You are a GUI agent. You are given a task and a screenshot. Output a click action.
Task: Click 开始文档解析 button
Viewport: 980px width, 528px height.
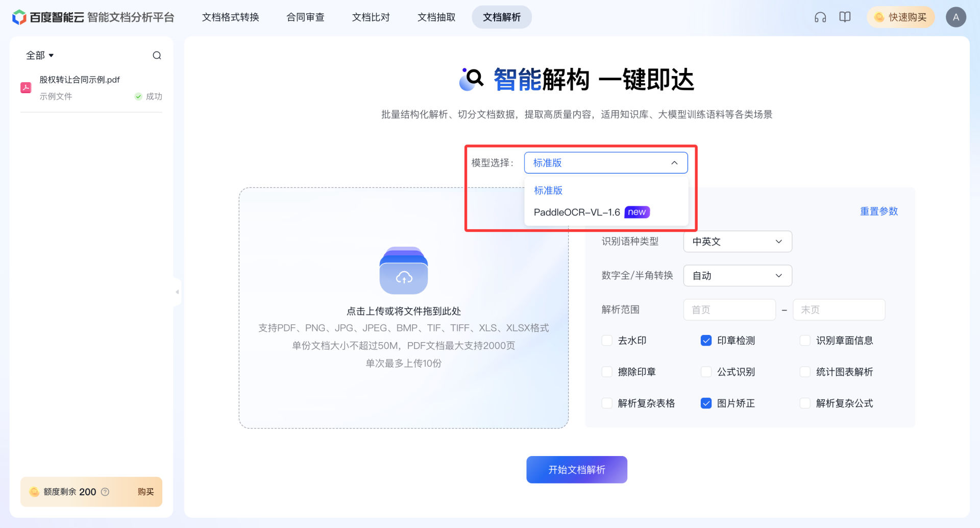(x=577, y=470)
